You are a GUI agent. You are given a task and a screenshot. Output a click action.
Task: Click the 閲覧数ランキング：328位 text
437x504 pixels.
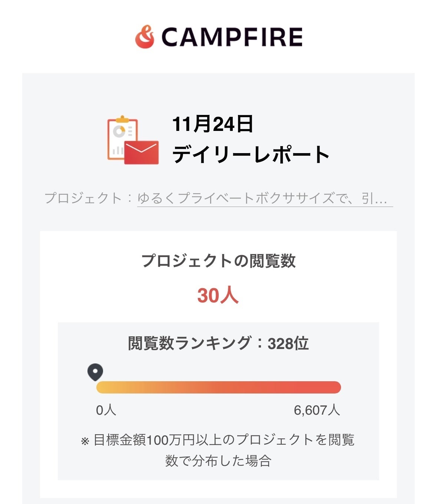(x=218, y=343)
